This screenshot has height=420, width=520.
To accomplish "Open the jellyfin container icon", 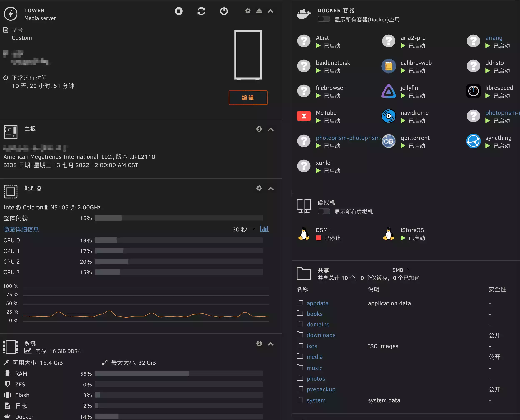I will 389,91.
